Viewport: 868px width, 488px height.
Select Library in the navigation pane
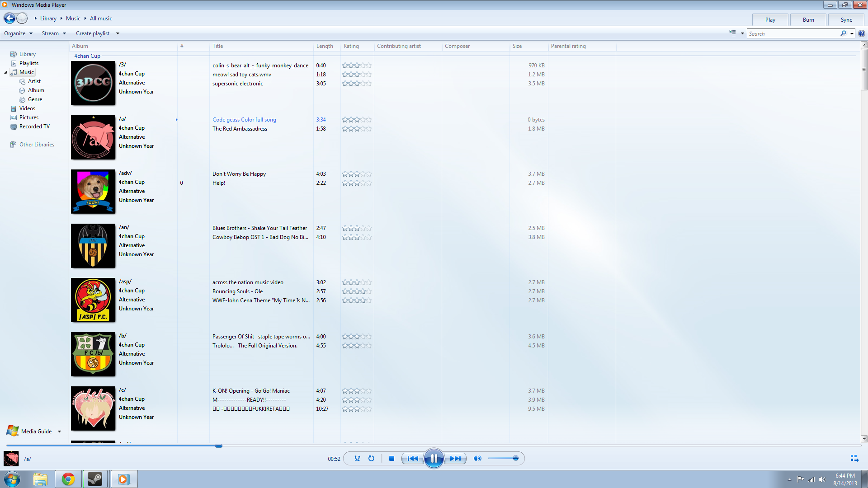pyautogui.click(x=27, y=54)
